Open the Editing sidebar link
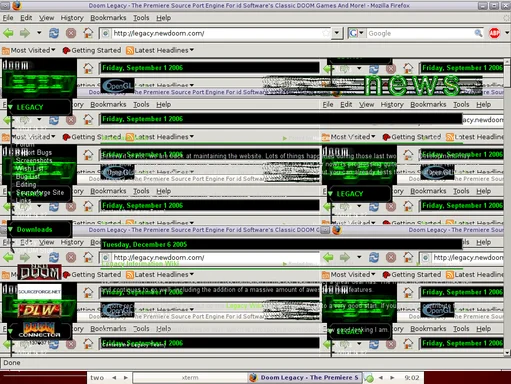511x384 pixels. [x=26, y=184]
